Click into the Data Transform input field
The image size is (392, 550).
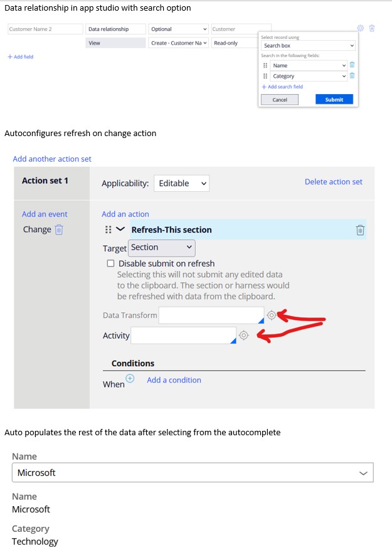point(211,315)
